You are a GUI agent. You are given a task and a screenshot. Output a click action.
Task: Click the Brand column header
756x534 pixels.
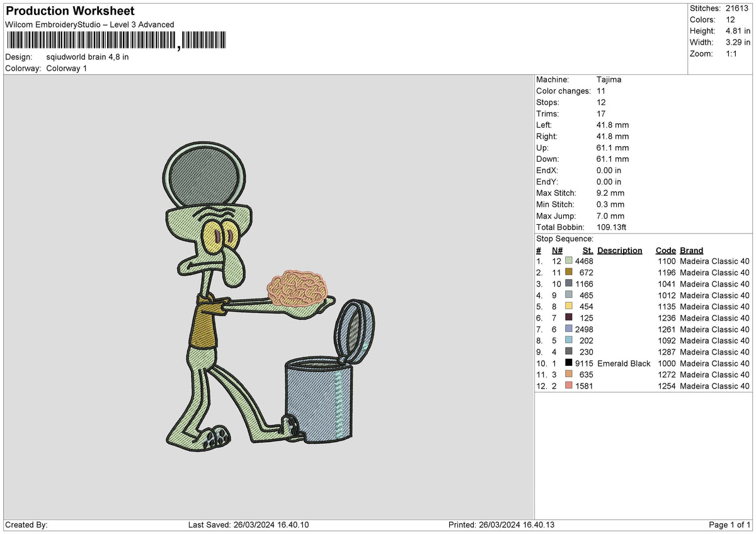click(x=691, y=250)
